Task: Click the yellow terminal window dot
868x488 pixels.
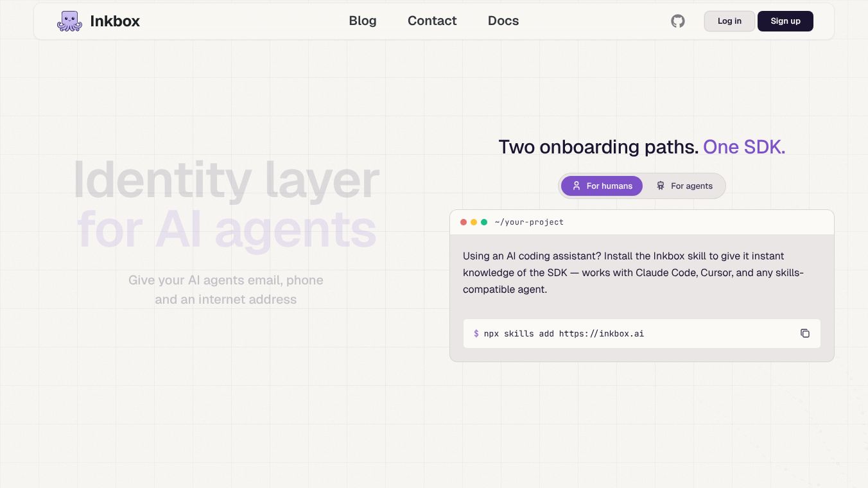Action: coord(474,222)
